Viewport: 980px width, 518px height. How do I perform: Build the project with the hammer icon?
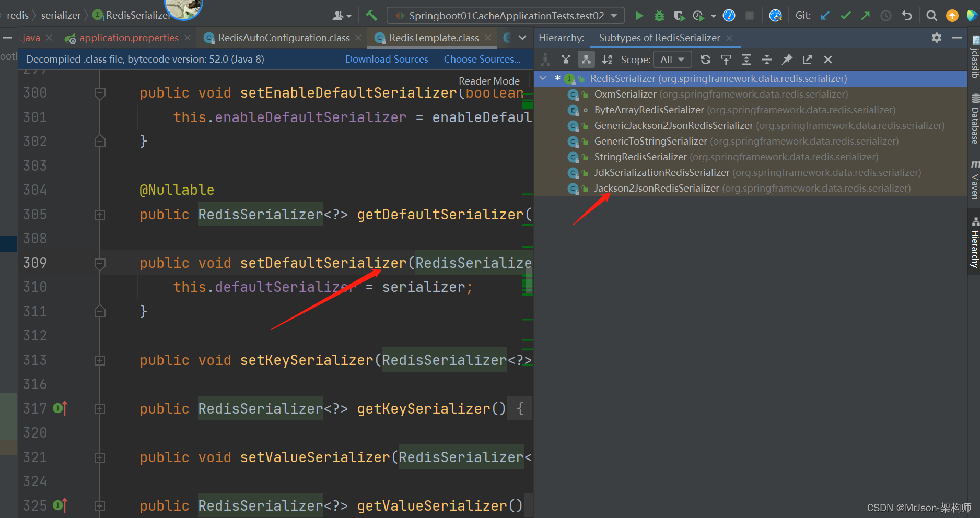pyautogui.click(x=371, y=16)
